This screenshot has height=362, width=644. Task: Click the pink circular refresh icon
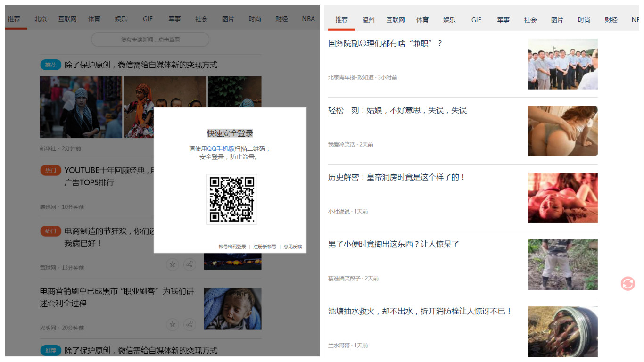pyautogui.click(x=627, y=283)
